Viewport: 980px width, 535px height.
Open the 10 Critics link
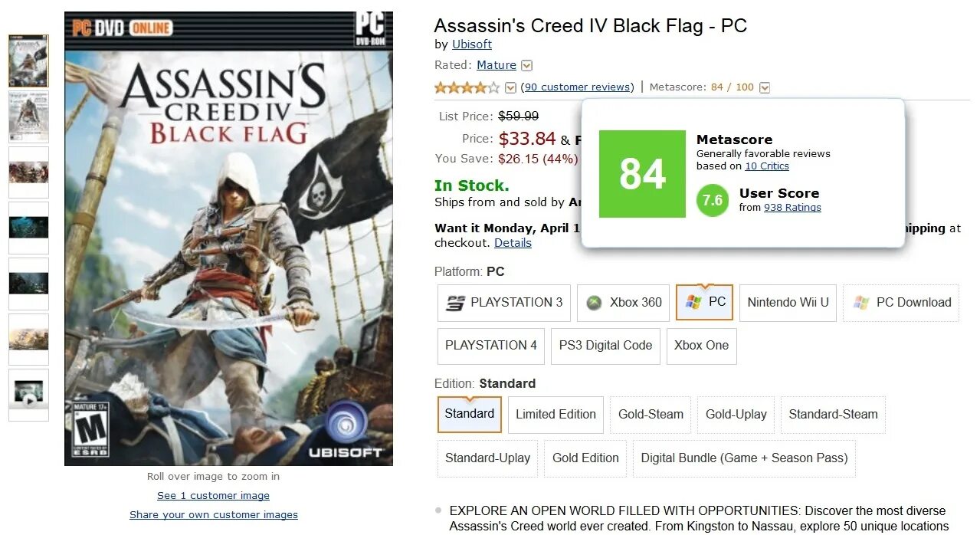(767, 166)
